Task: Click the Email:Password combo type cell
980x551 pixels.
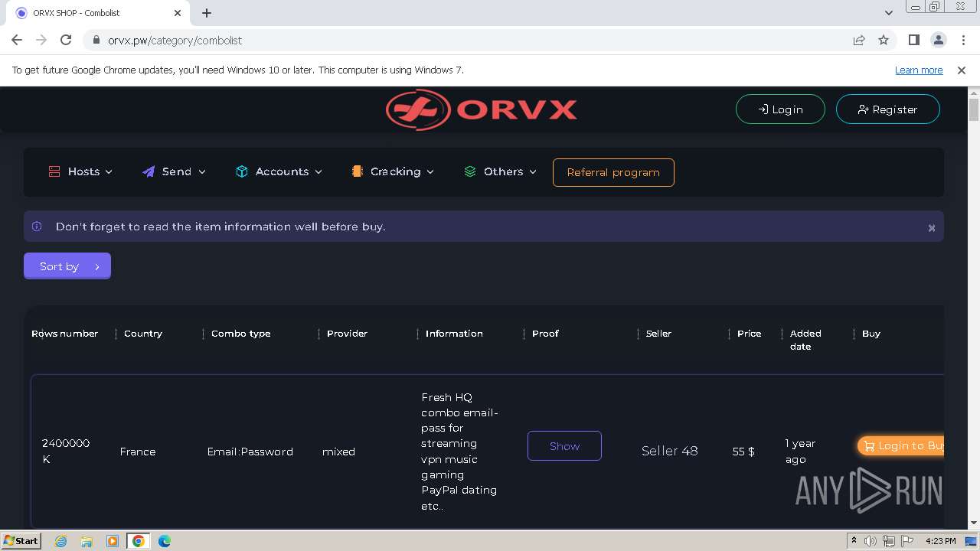Action: 250,452
